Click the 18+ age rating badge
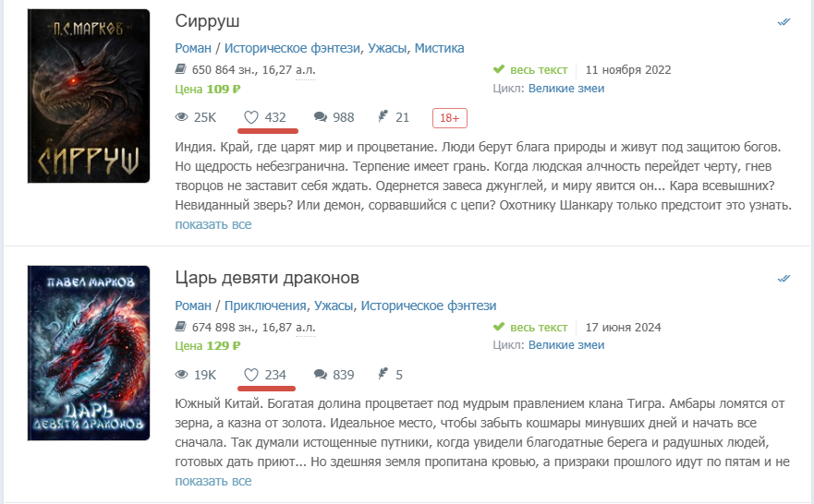This screenshot has height=504, width=814. coord(450,117)
